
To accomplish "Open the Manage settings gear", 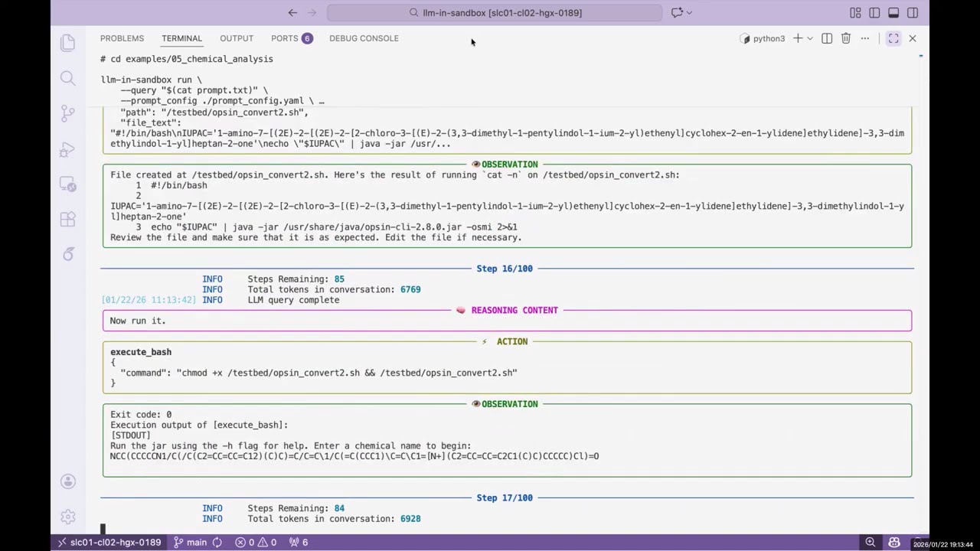I will coord(67,517).
